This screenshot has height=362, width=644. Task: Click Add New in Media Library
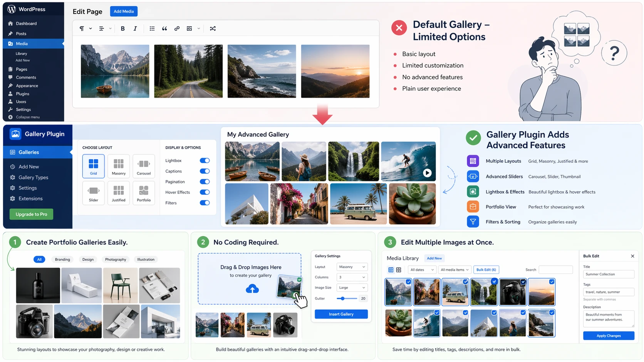pyautogui.click(x=434, y=258)
